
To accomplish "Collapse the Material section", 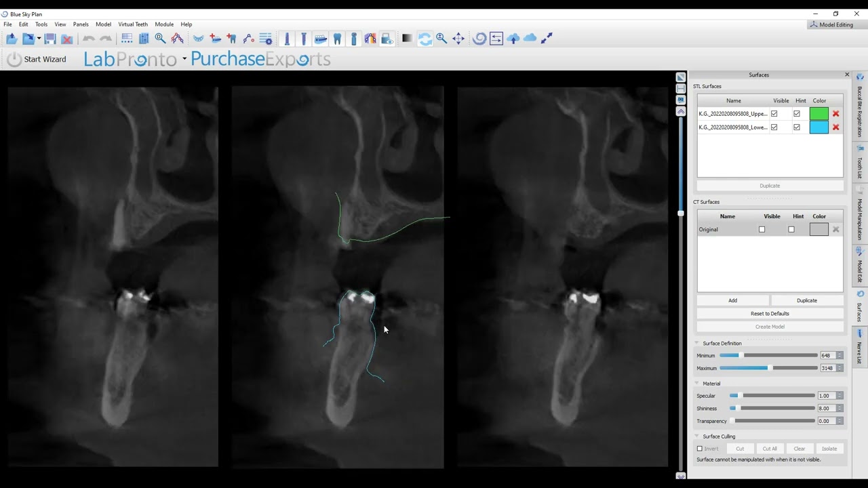I will point(698,384).
